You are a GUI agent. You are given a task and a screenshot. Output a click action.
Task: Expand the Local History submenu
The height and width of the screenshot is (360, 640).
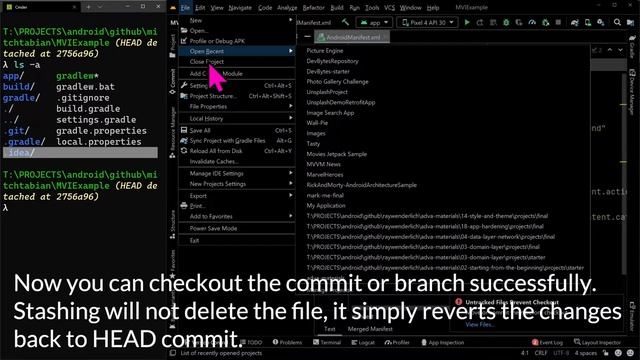[237, 118]
